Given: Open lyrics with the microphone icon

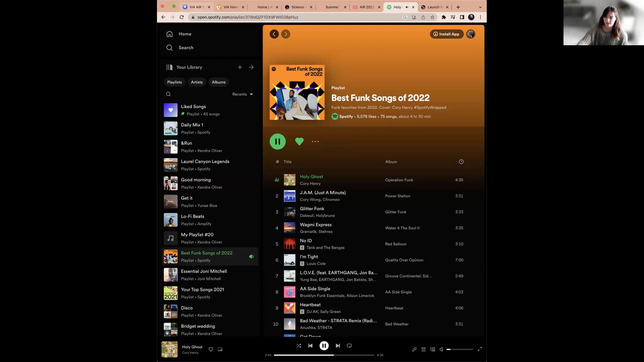Looking at the screenshot, I should click(414, 349).
